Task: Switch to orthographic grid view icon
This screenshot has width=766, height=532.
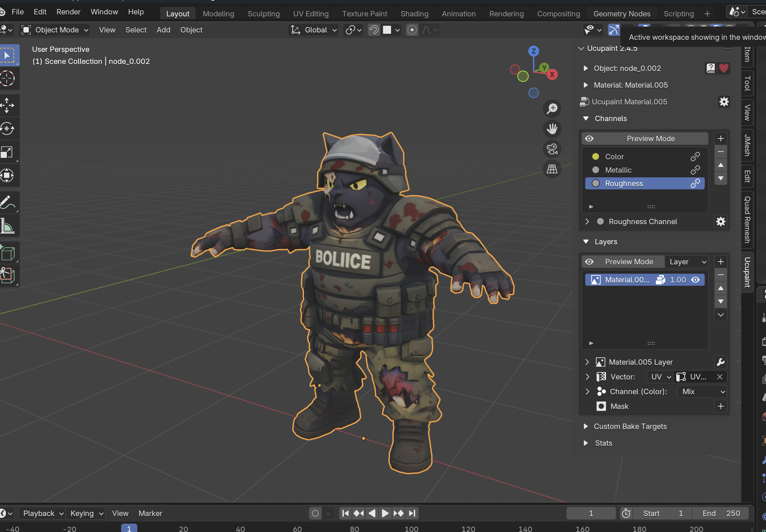Action: click(x=552, y=169)
